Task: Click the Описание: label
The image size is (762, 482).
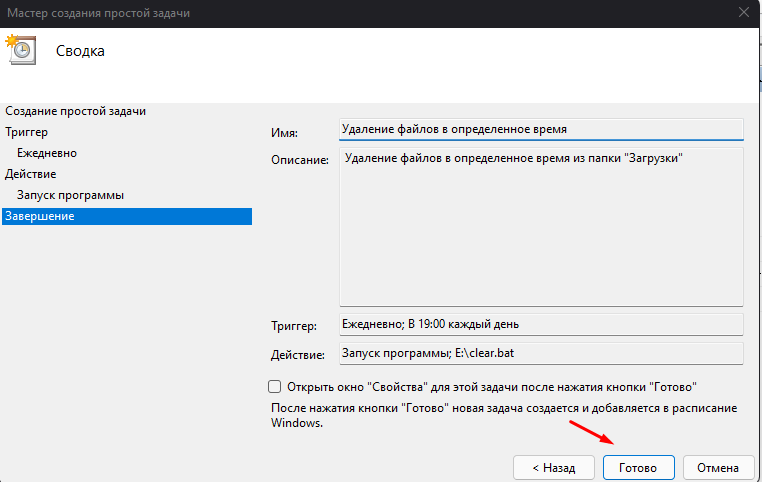Action: point(300,160)
